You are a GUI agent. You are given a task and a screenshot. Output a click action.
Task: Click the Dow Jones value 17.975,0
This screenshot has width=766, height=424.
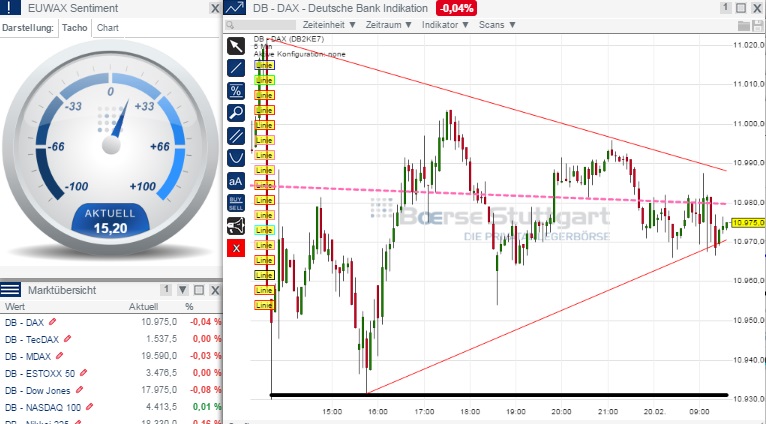159,390
